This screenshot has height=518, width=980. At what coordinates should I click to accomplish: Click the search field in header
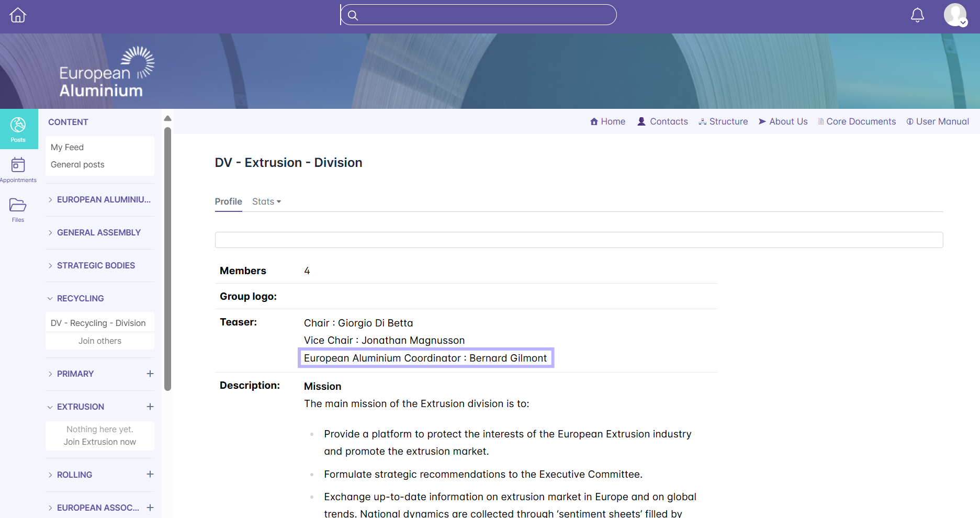(x=478, y=15)
